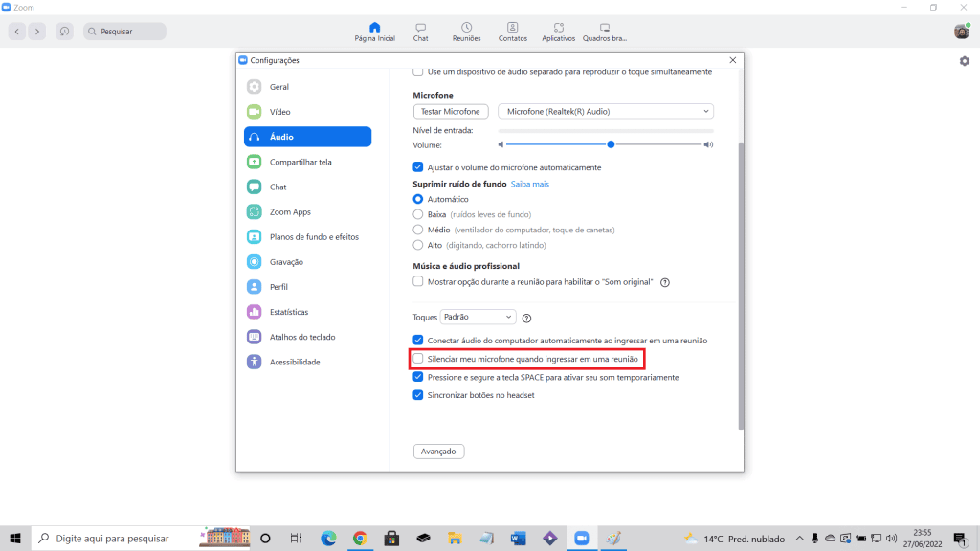Open the Reuniões clock icon

pos(466,28)
